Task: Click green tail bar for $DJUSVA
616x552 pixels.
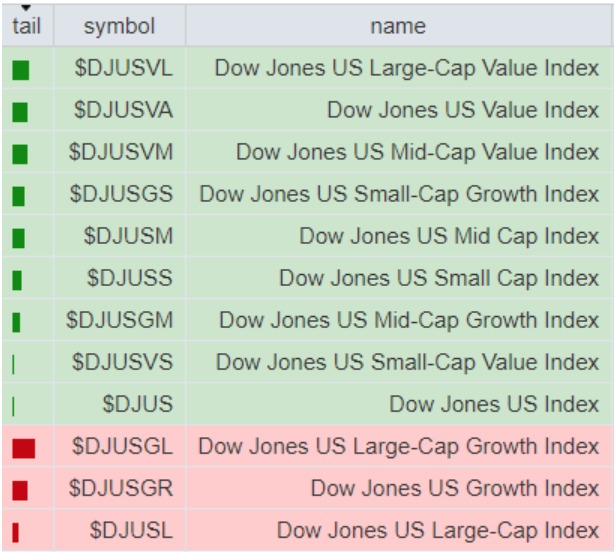Action: pyautogui.click(x=21, y=112)
